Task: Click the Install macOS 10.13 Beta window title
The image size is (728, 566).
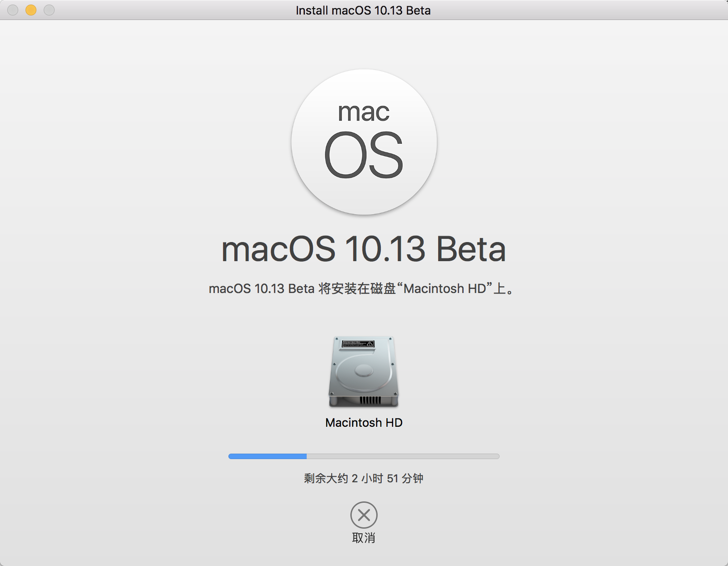Action: point(363,10)
